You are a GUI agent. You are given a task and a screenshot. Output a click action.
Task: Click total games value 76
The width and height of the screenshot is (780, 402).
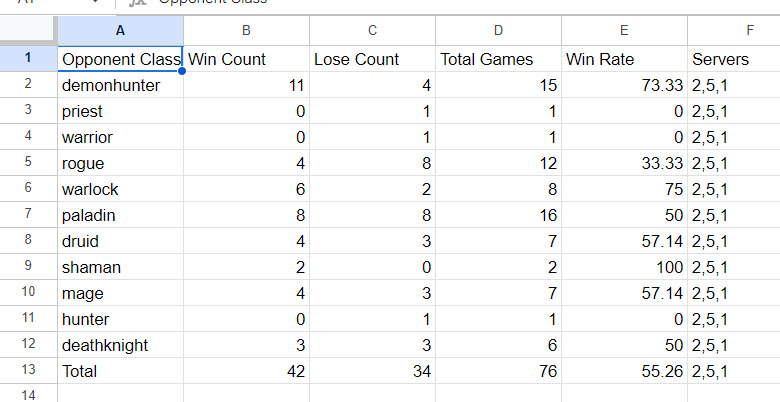coord(498,371)
